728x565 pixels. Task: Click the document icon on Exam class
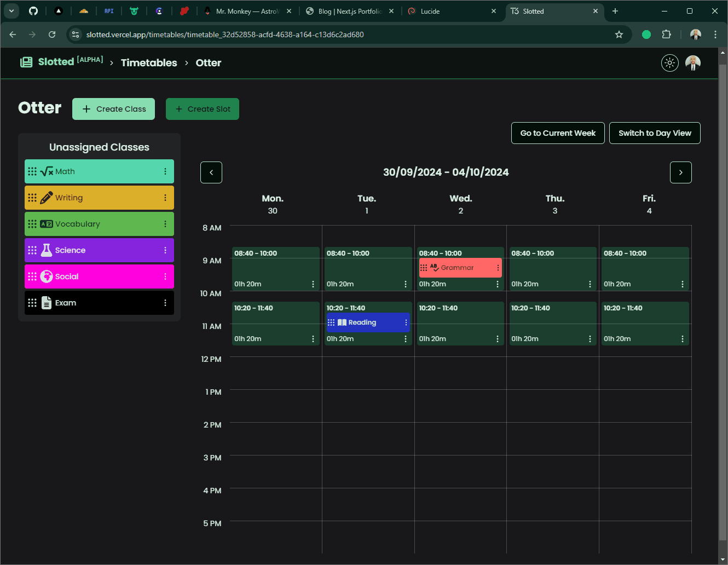point(47,303)
